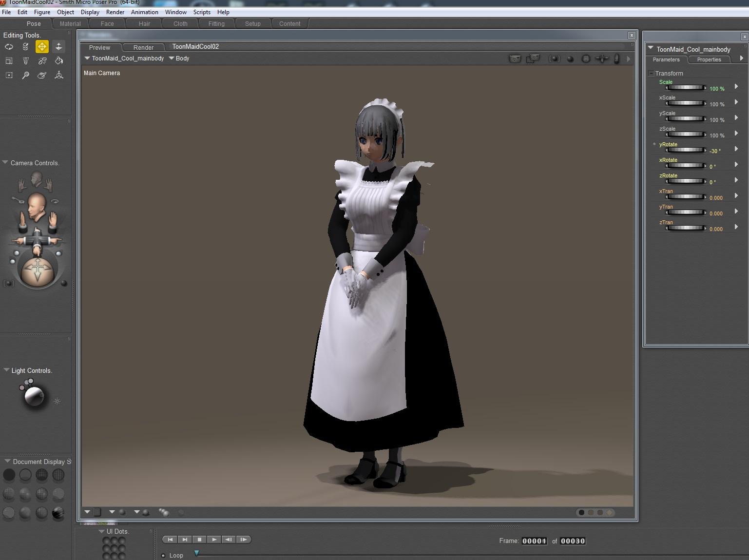Screen dimensions: 749x560
Task: Select the Morphing tool
Action: (x=42, y=75)
